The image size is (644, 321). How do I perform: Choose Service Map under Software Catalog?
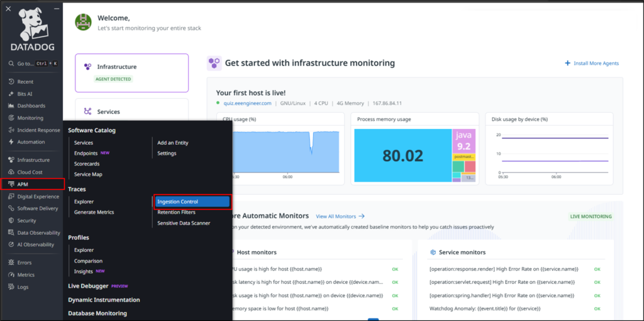tap(88, 174)
